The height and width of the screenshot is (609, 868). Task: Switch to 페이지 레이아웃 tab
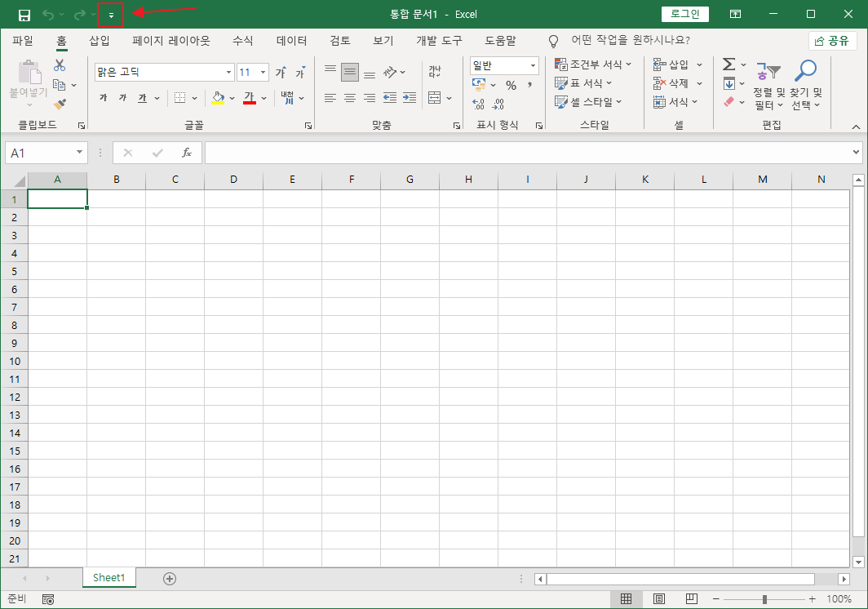[171, 41]
